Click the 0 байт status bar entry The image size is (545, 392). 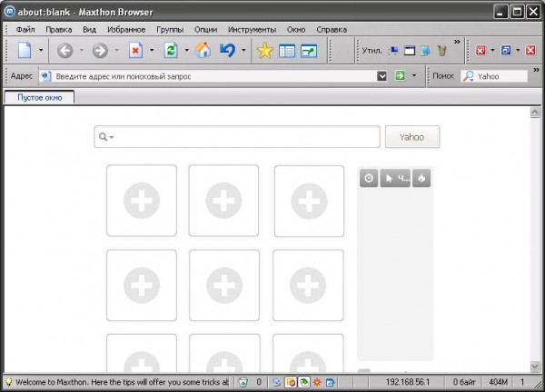tap(464, 382)
